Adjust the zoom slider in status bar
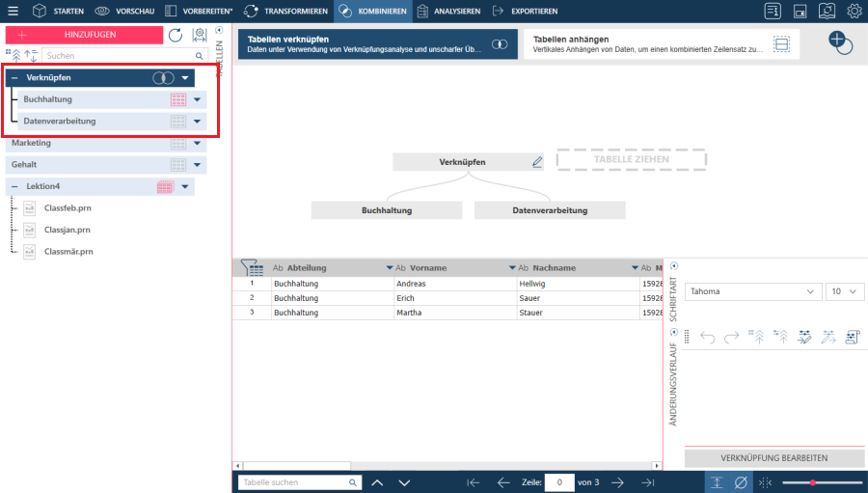This screenshot has width=868, height=493. 813,482
